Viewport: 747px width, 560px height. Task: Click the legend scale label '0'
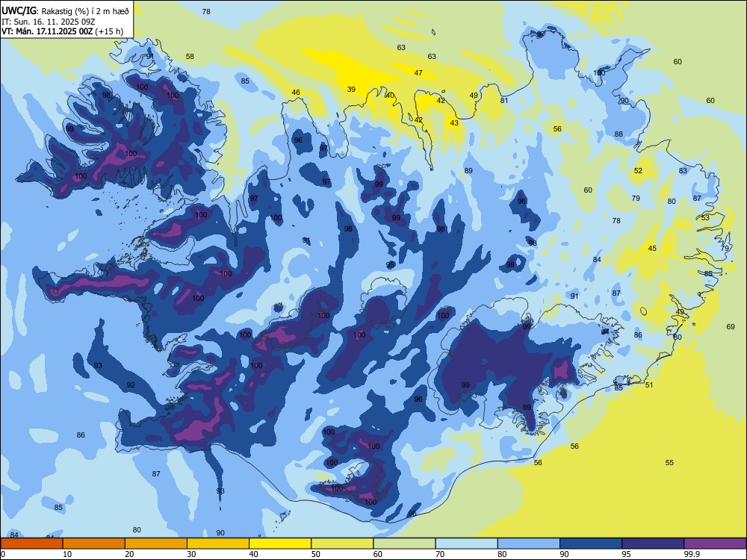[3, 554]
